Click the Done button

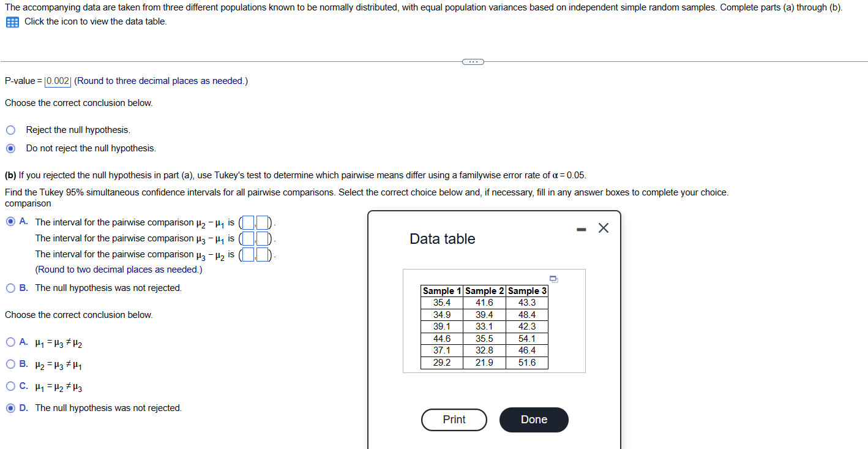533,420
